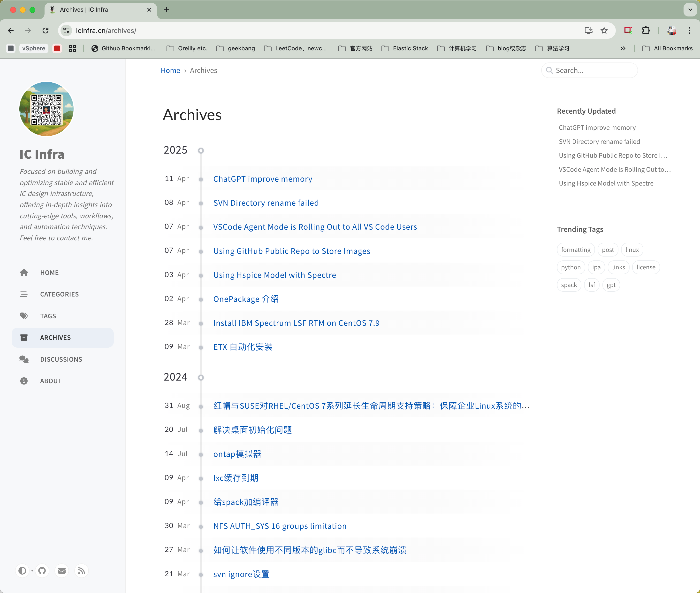This screenshot has height=593, width=700.
Task: Reload the page with the refresh icon
Action: pyautogui.click(x=46, y=31)
